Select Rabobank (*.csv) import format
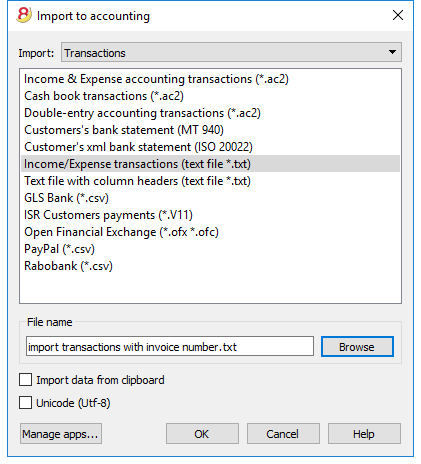Viewport: 421px width, 464px height. [210, 266]
